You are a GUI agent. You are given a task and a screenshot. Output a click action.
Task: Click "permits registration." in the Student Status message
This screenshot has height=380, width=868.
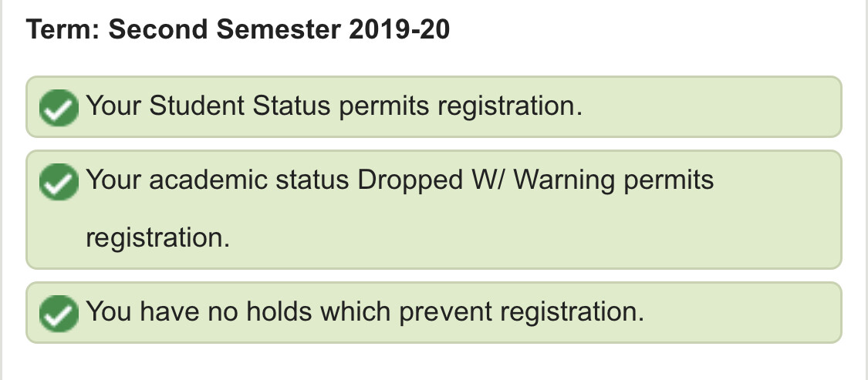coord(461,106)
